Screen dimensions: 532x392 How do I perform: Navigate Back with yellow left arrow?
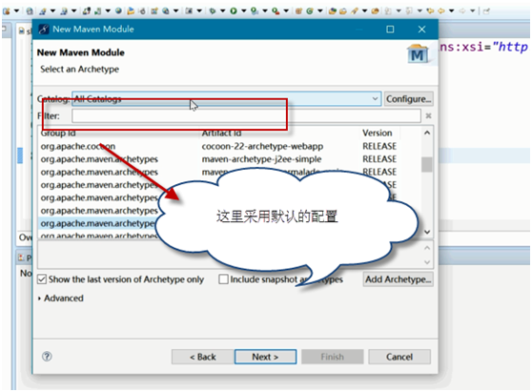click(441, 10)
